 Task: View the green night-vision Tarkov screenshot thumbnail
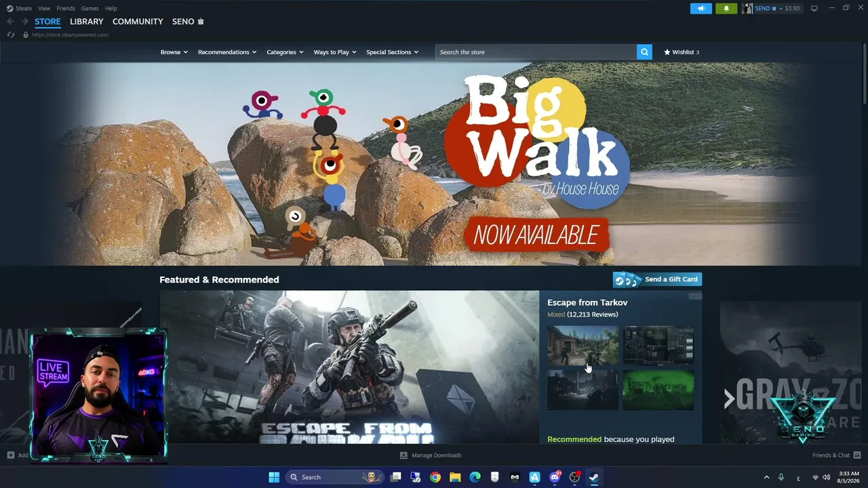[658, 390]
